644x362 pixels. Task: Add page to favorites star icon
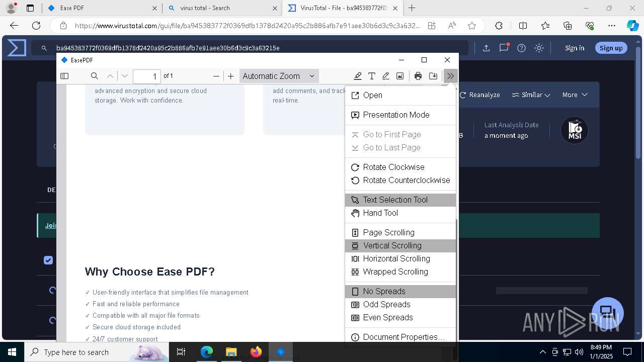(471, 26)
